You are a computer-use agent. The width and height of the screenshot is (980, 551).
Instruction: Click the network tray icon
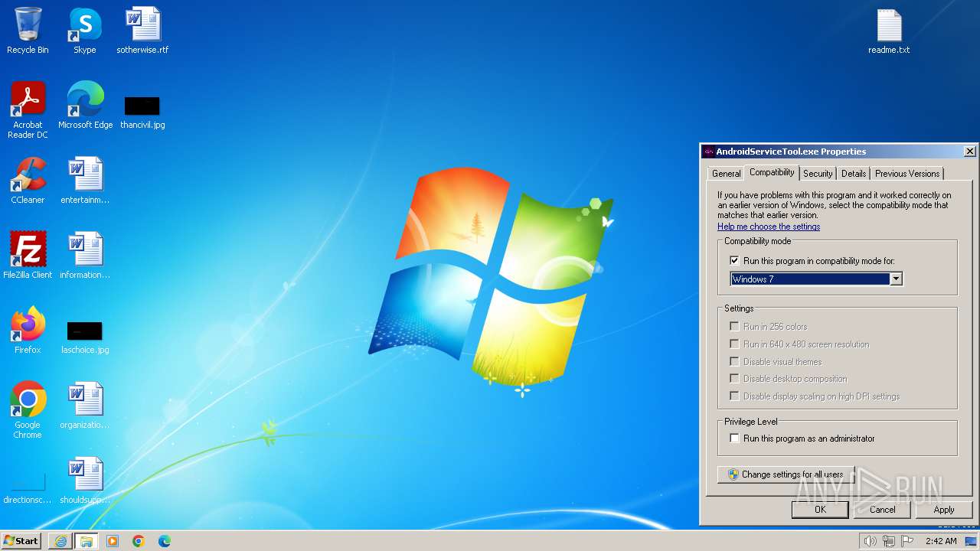889,541
